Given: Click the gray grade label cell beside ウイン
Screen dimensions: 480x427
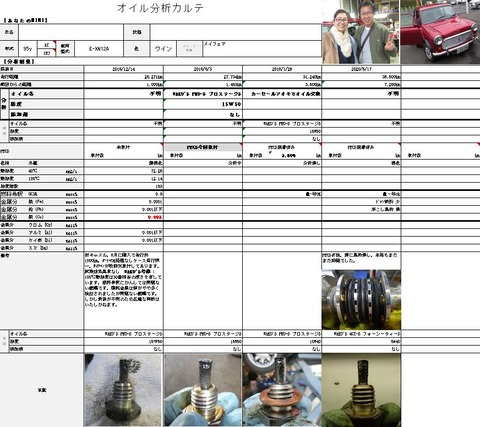Looking at the screenshot, I should click(189, 49).
